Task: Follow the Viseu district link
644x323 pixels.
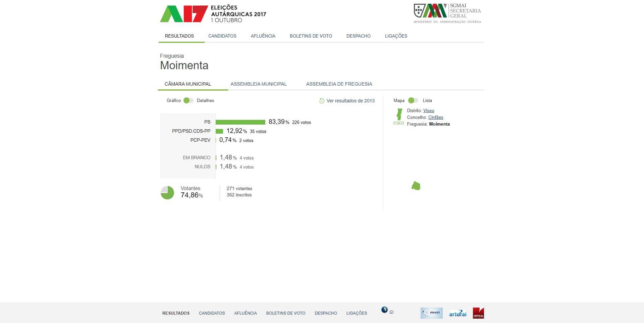Action: click(x=428, y=110)
